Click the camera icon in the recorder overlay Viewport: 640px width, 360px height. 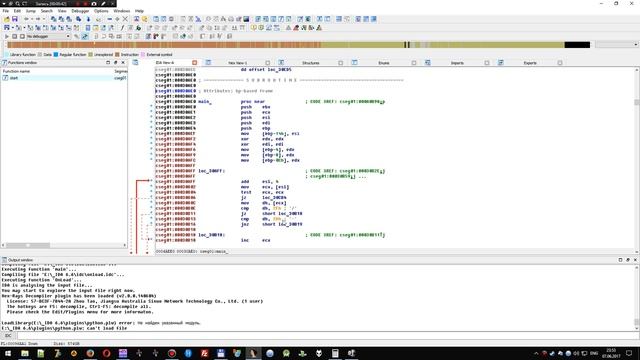coord(94,4)
